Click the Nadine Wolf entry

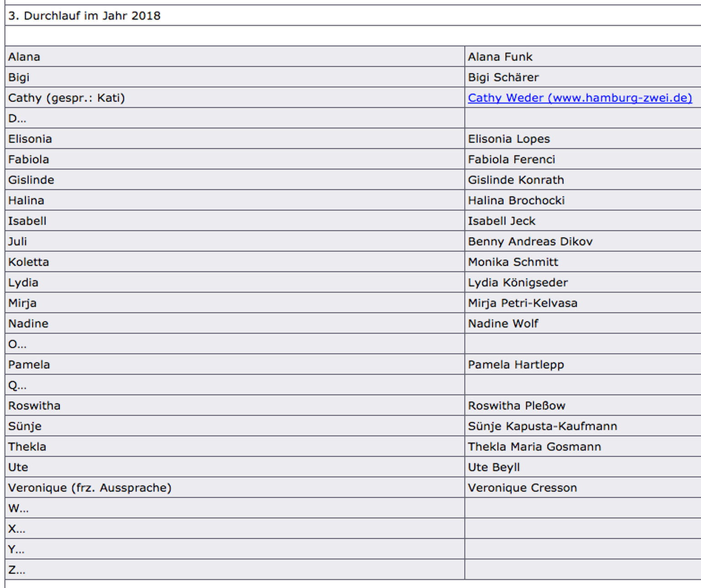(x=503, y=323)
